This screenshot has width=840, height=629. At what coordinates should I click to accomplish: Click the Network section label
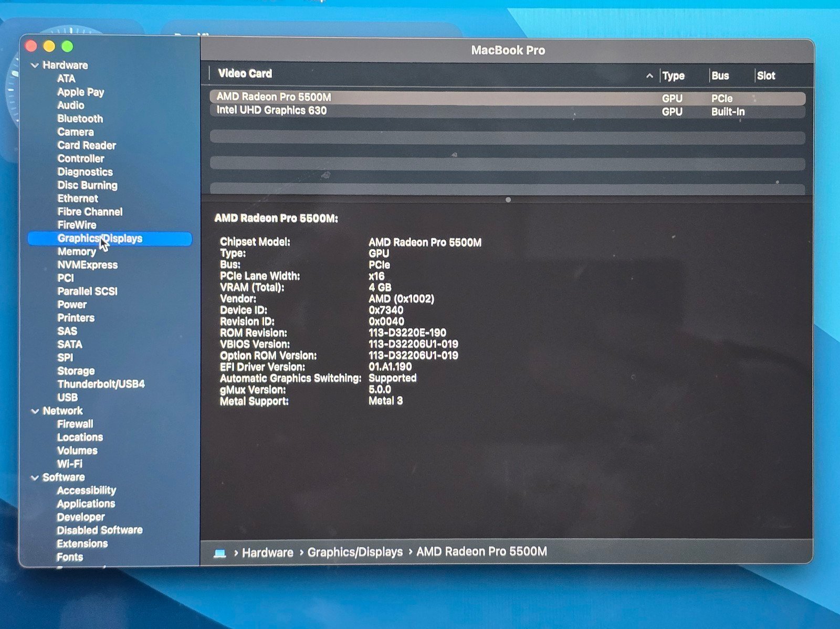[x=62, y=411]
